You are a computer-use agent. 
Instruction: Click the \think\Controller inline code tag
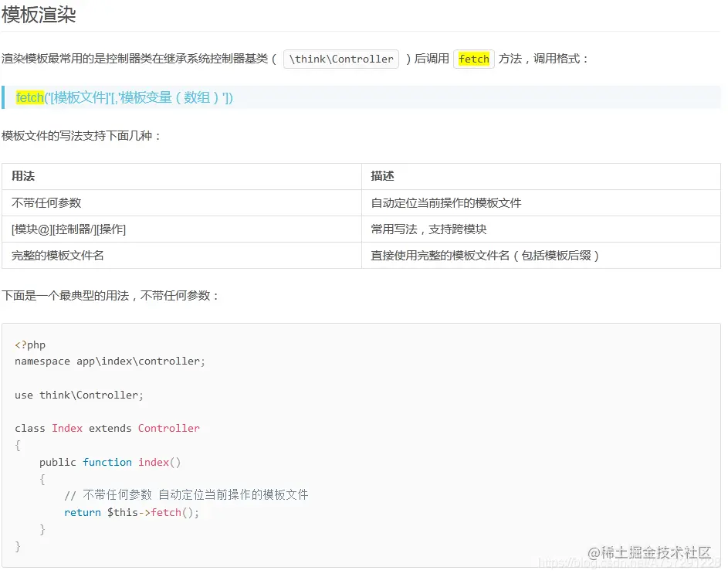point(340,59)
